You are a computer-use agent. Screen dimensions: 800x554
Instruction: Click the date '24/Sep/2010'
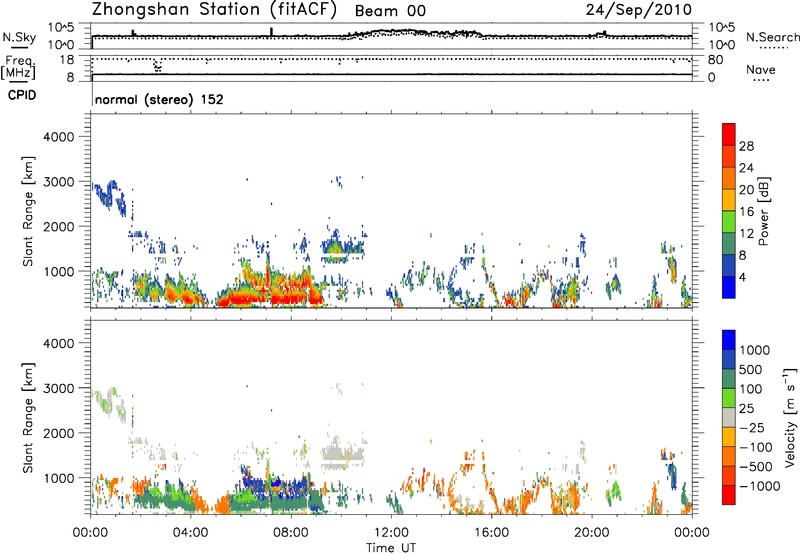pyautogui.click(x=639, y=10)
